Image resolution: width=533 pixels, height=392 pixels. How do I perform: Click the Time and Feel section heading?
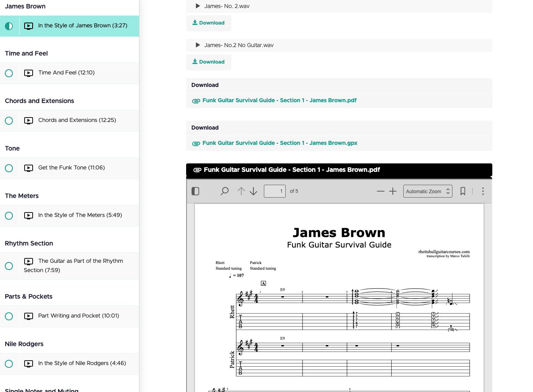(x=26, y=53)
